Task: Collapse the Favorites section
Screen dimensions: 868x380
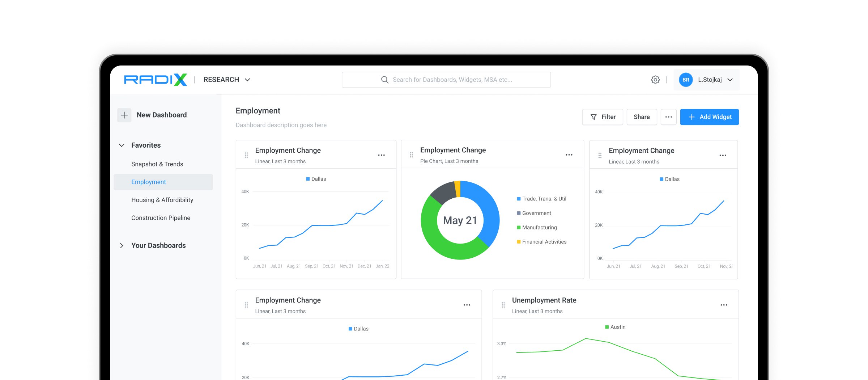Action: [122, 145]
